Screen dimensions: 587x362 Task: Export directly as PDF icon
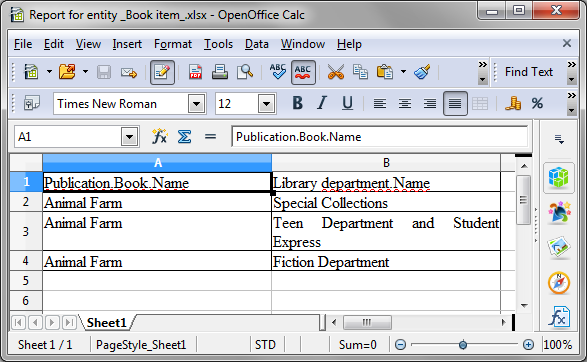point(195,72)
